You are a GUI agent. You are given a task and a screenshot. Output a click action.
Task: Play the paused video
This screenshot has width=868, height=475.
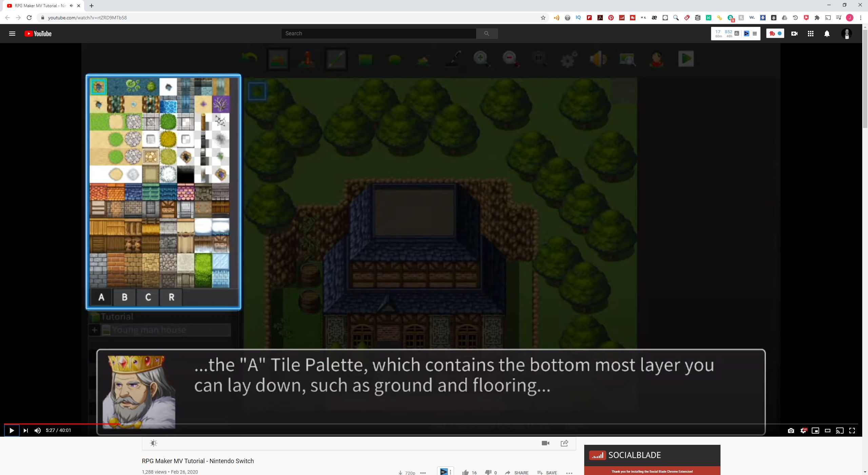12,431
